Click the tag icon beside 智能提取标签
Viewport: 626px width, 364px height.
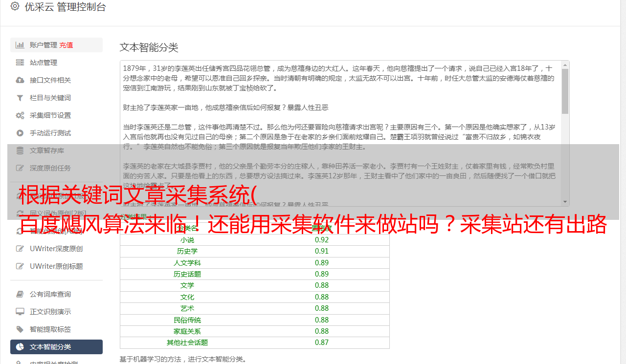coord(20,329)
